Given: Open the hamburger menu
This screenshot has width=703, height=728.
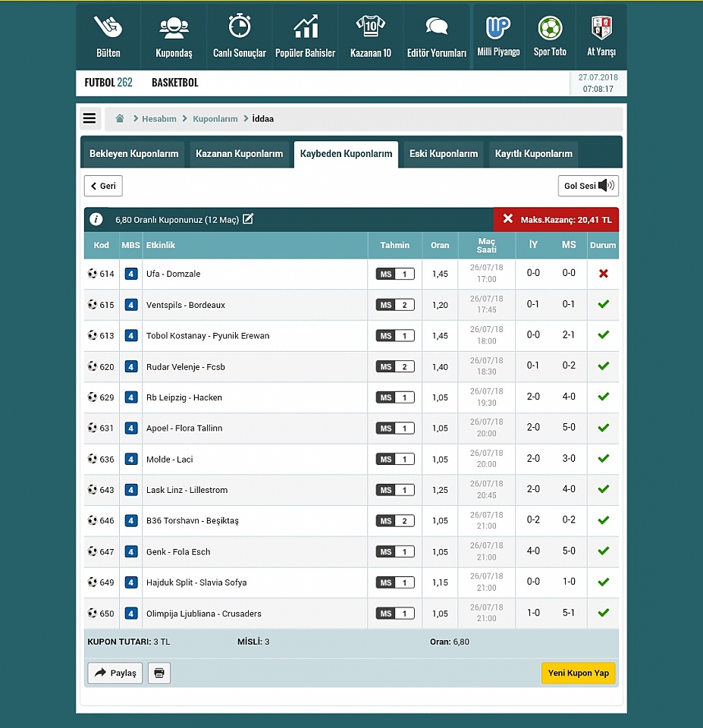Looking at the screenshot, I should [x=89, y=118].
